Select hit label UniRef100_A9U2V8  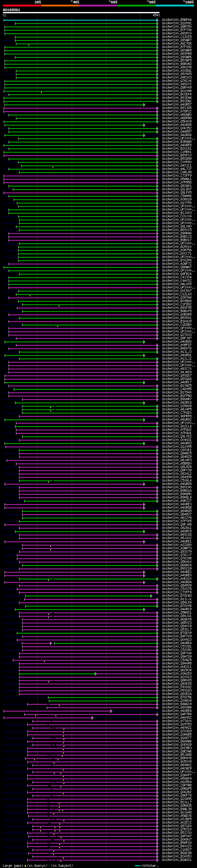pos(176,67)
